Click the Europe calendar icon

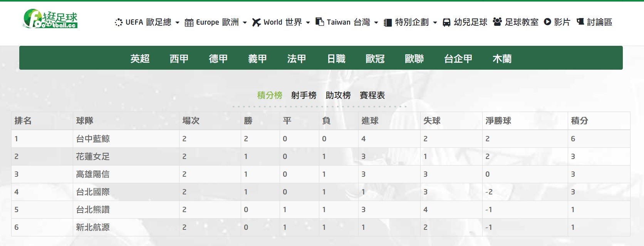[x=189, y=23]
